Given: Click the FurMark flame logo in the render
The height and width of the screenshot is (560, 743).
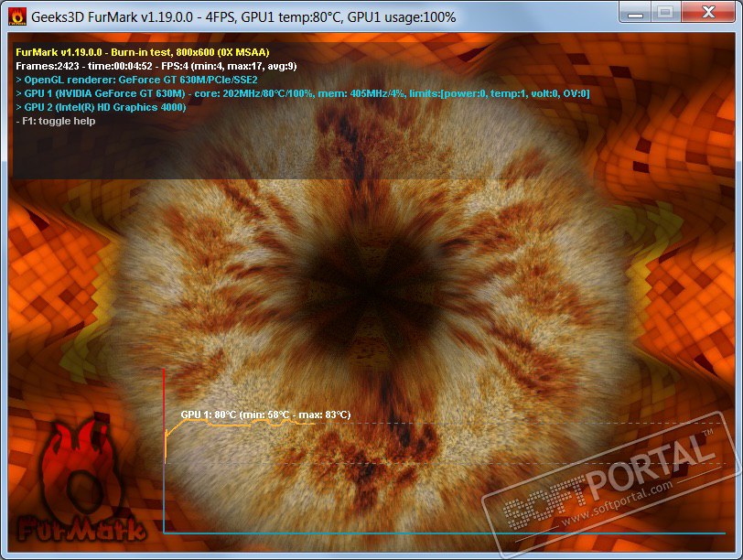Looking at the screenshot, I should click(x=81, y=482).
